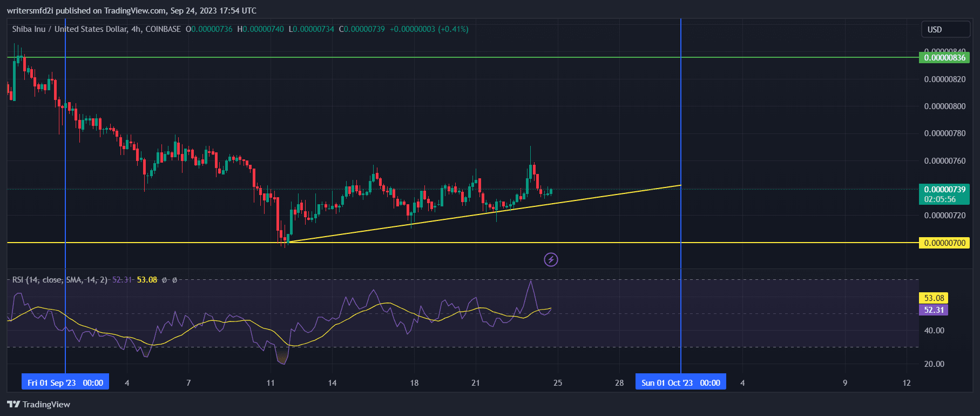This screenshot has width=980, height=416.
Task: Open the USD currency dropdown
Action: (x=945, y=30)
